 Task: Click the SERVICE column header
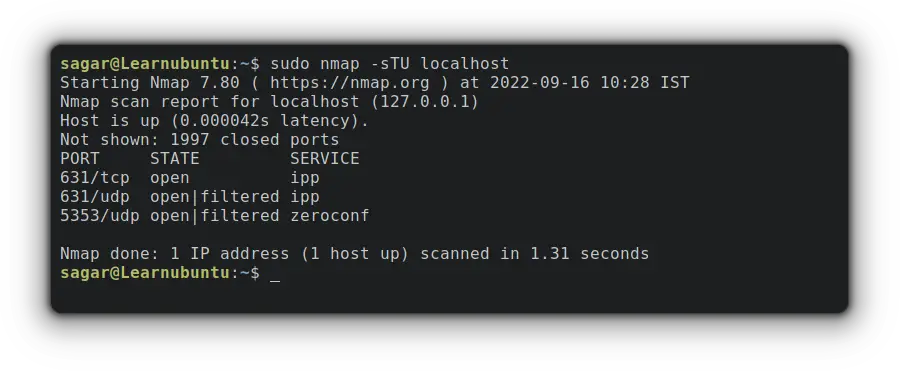point(325,159)
